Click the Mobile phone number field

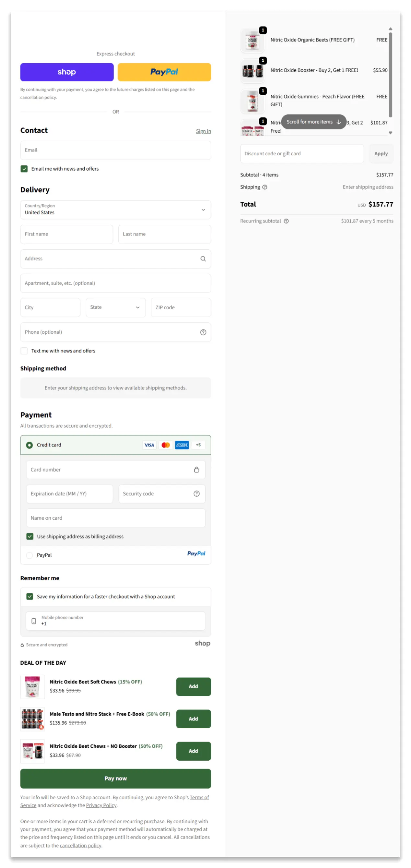[x=115, y=621]
